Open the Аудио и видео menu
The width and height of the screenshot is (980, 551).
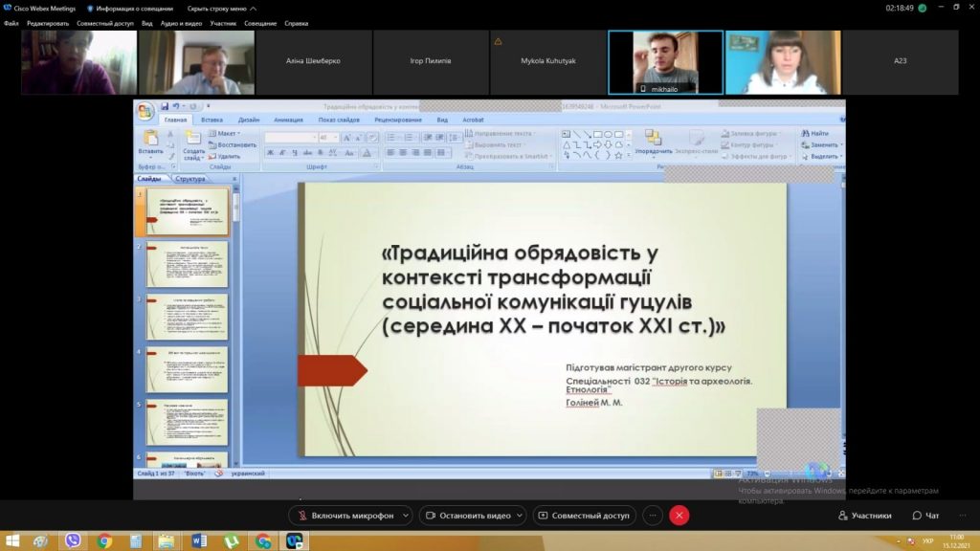(181, 23)
